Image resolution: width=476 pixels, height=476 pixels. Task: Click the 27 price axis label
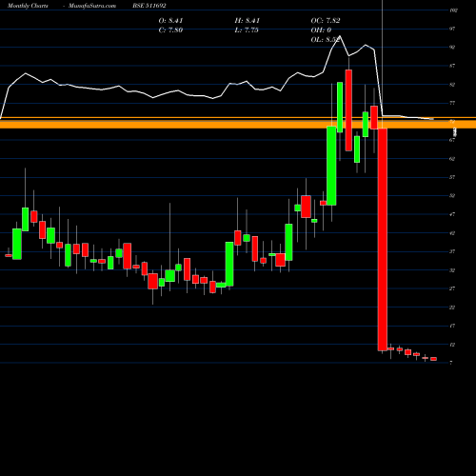click(x=452, y=288)
